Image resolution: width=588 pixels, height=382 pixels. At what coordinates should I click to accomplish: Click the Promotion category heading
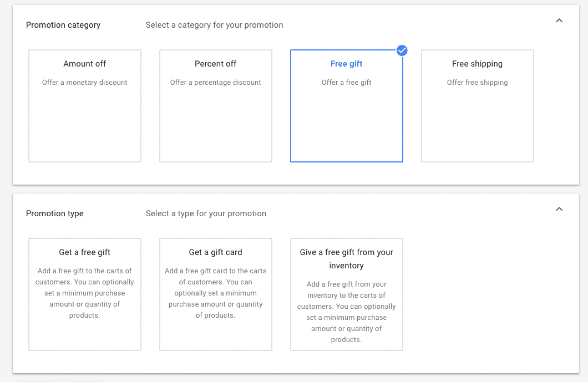coord(63,25)
